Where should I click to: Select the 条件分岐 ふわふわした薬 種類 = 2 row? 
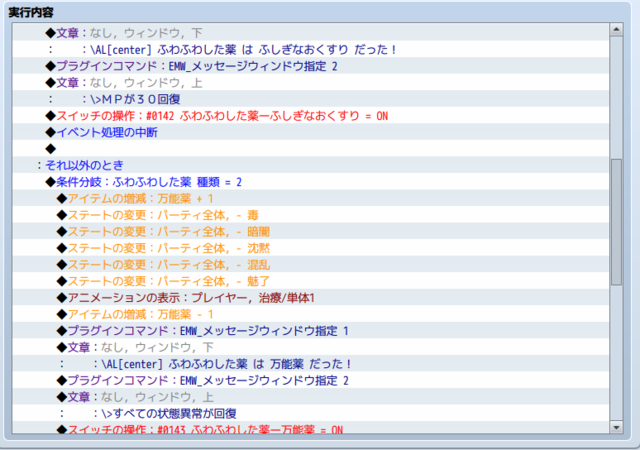tap(311, 182)
